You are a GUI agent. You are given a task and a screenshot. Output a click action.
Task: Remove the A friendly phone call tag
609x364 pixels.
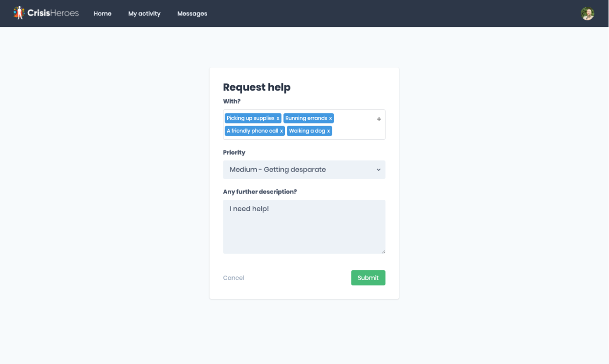tap(281, 131)
